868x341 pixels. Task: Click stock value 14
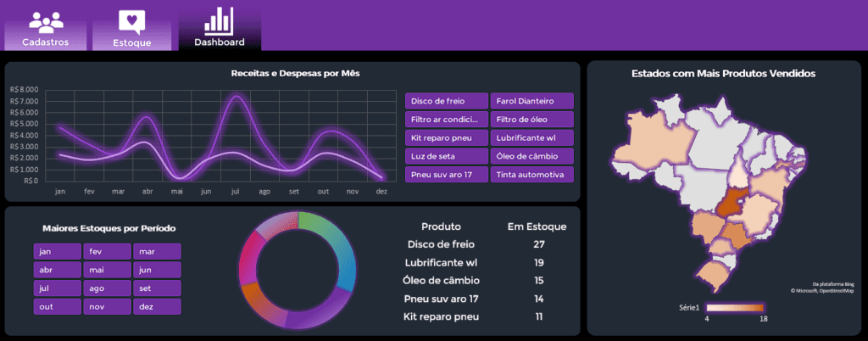pos(539,299)
